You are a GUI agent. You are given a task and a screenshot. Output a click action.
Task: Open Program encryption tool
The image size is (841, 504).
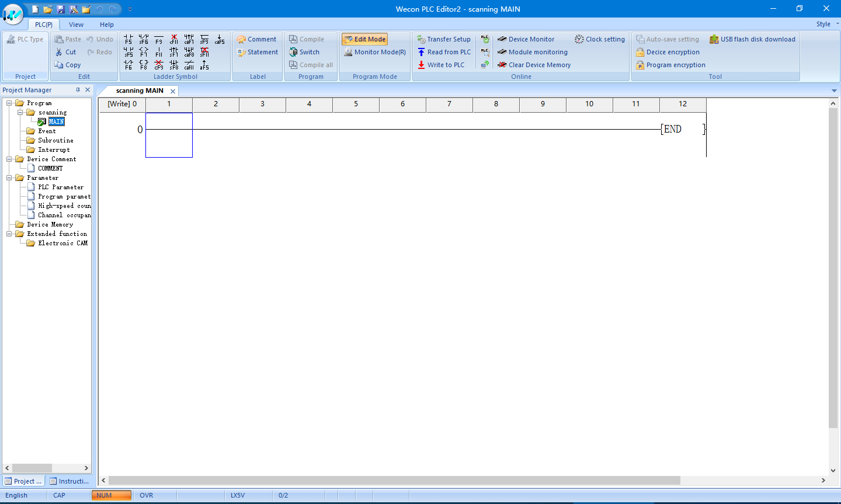pyautogui.click(x=670, y=65)
